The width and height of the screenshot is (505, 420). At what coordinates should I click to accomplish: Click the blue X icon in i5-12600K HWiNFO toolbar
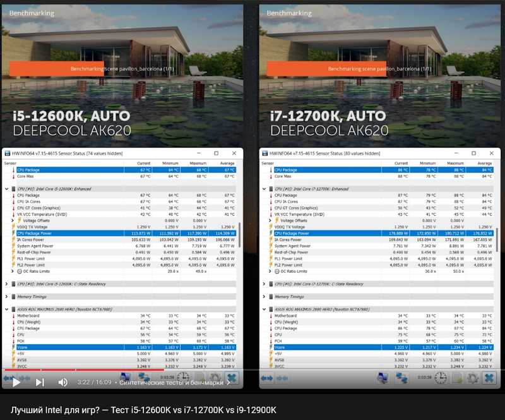click(x=232, y=378)
